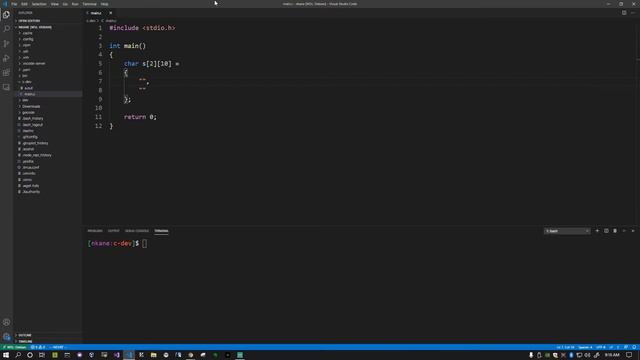Place cursor on line 11 return statement
Image resolution: width=640 pixels, height=360 pixels.
tap(140, 117)
